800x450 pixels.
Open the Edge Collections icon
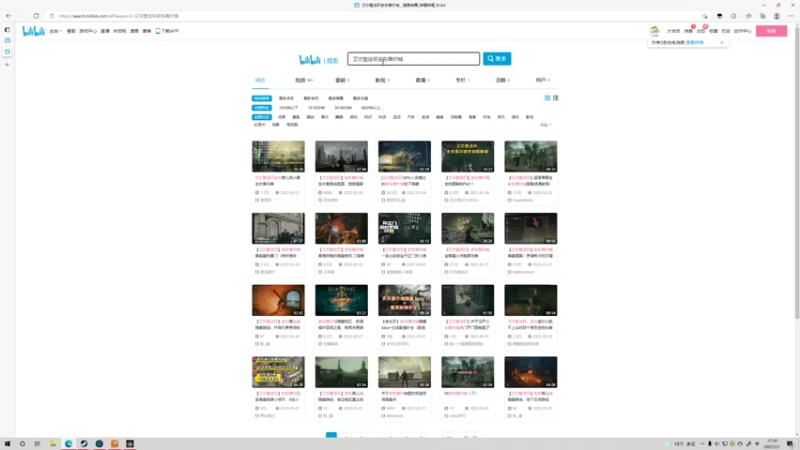[762, 16]
